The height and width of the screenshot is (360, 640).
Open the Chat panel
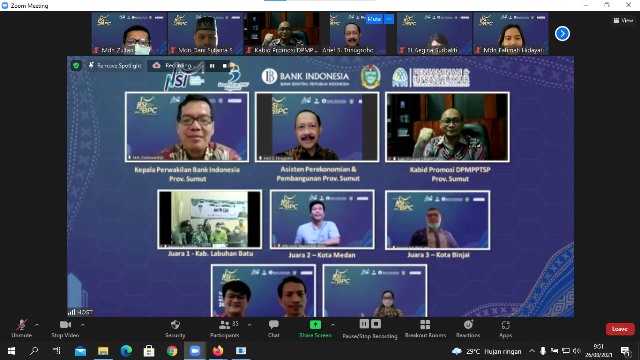click(273, 329)
